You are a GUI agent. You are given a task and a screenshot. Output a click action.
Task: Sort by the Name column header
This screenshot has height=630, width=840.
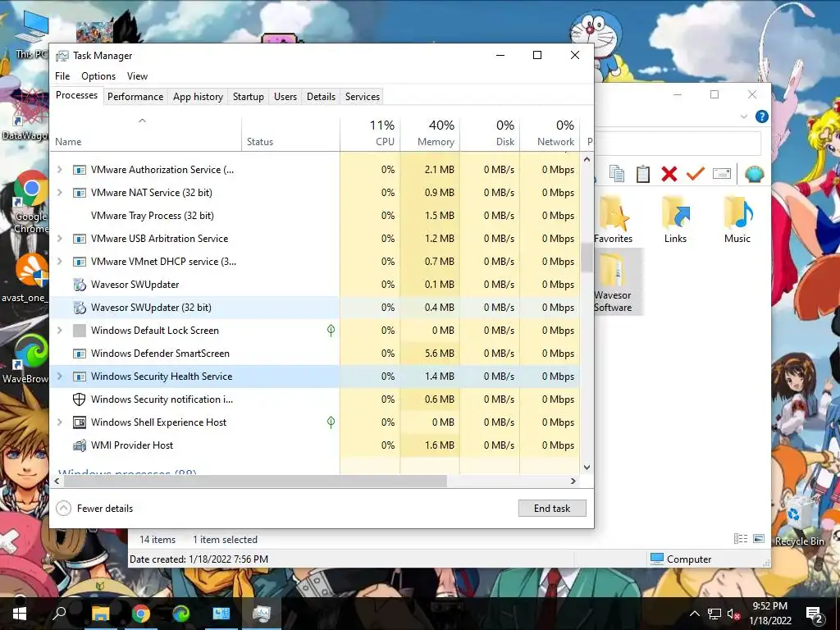coord(146,134)
